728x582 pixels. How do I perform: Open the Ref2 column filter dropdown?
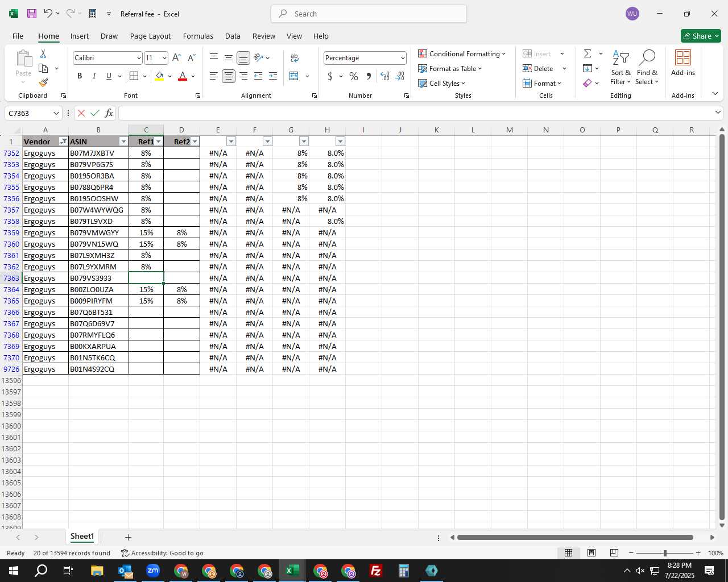pos(195,142)
